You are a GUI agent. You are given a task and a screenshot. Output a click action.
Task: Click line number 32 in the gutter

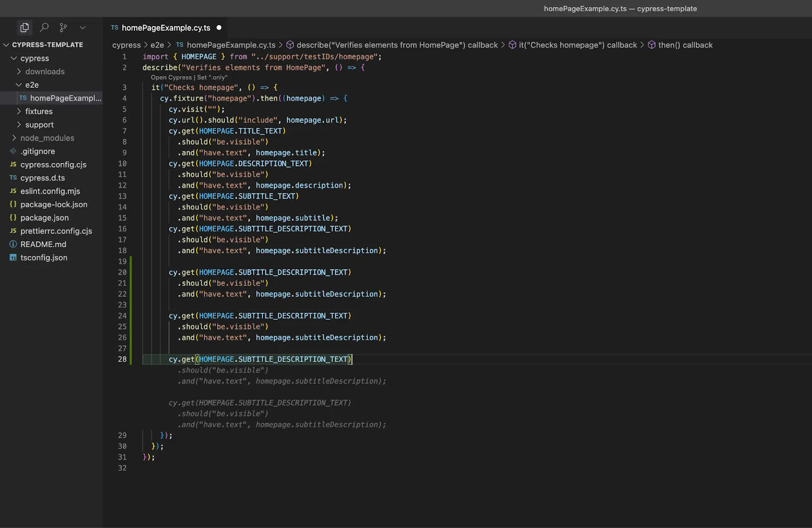click(122, 468)
